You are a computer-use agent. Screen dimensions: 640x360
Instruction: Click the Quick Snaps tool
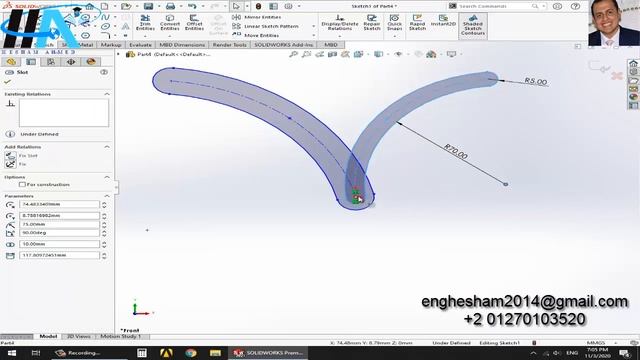pos(394,23)
